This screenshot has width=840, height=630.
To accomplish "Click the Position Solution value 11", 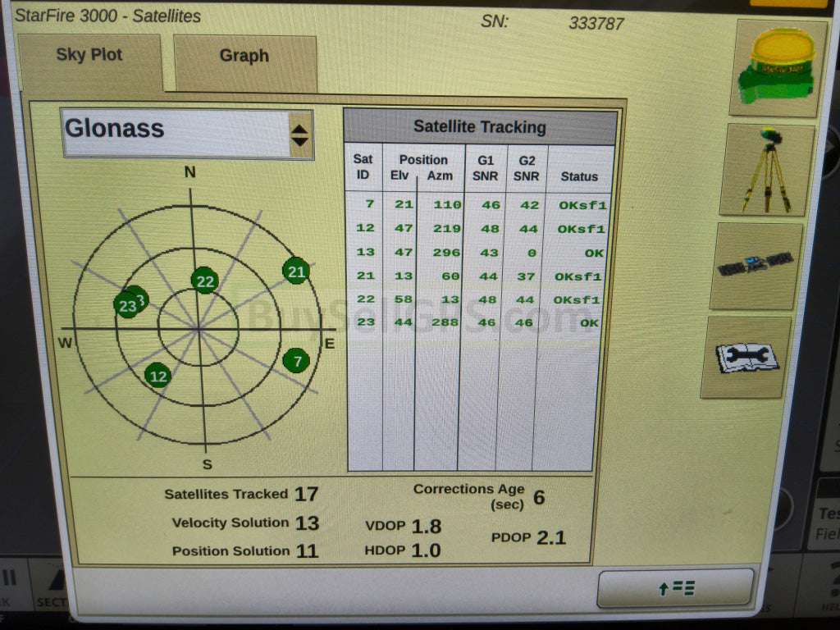I will pyautogui.click(x=307, y=550).
